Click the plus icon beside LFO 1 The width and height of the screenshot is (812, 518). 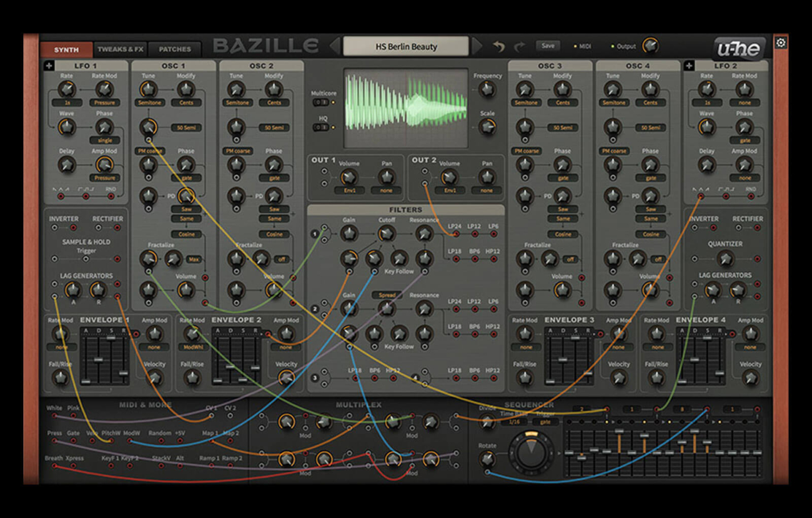(x=49, y=66)
